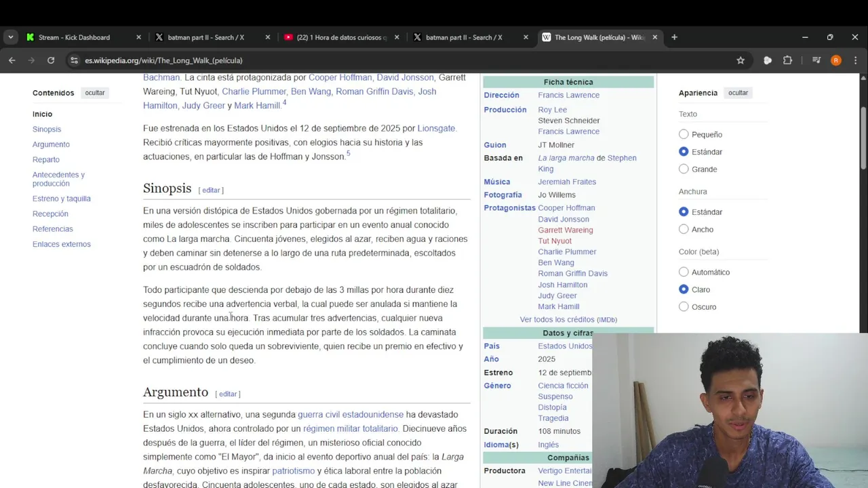The image size is (868, 488).
Task: Open the media control icon in toolbar
Action: pyautogui.click(x=816, y=60)
